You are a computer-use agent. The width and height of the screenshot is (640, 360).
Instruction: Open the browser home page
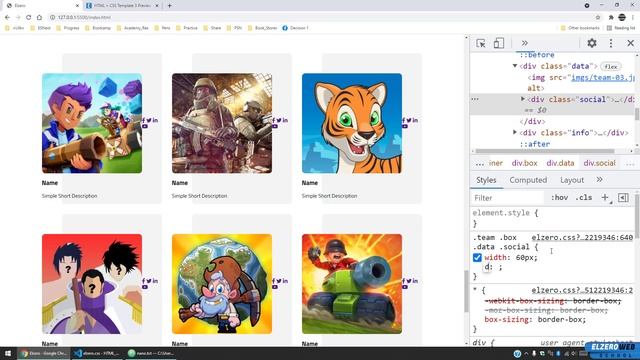tap(39, 17)
